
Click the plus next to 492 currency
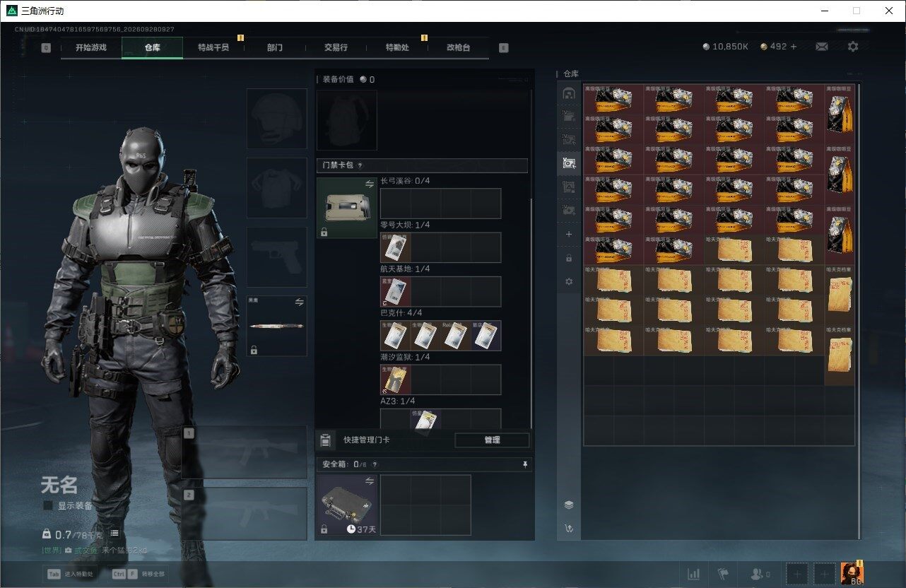[x=794, y=47]
